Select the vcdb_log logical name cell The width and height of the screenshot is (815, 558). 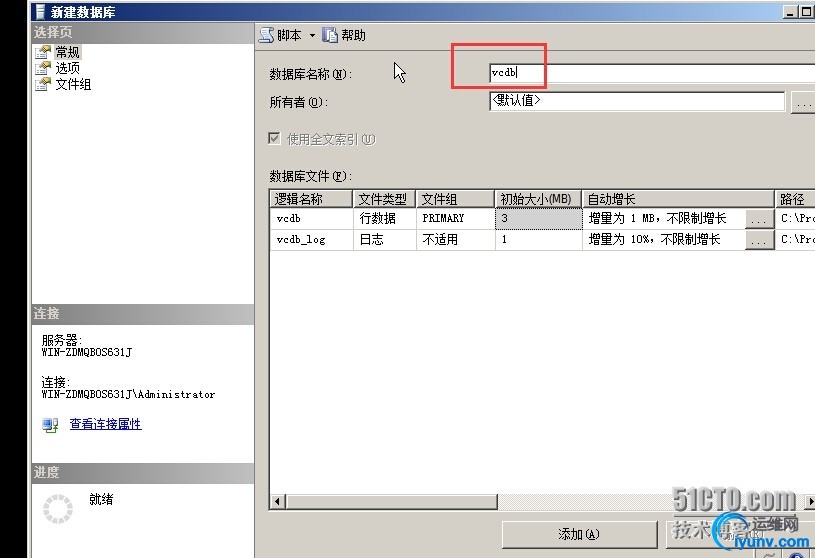(311, 240)
